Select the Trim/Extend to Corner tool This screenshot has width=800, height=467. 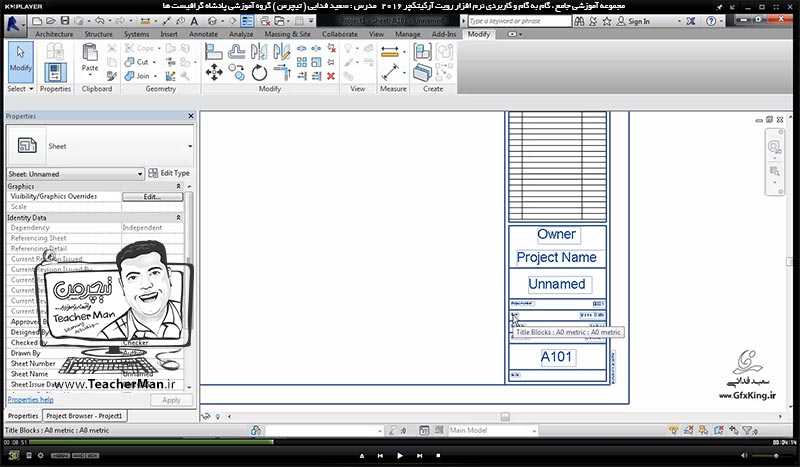pyautogui.click(x=281, y=72)
